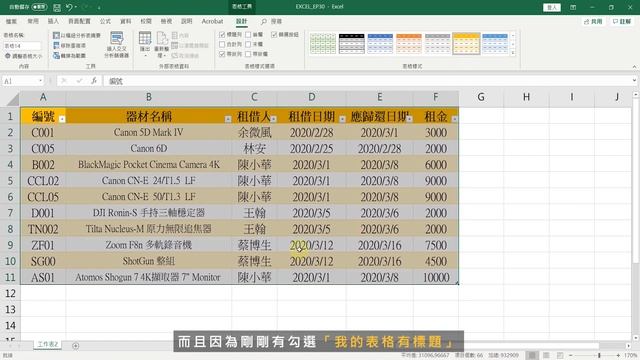Click the zoom in plus icon
The width and height of the screenshot is (640, 360).
pyautogui.click(x=618, y=356)
